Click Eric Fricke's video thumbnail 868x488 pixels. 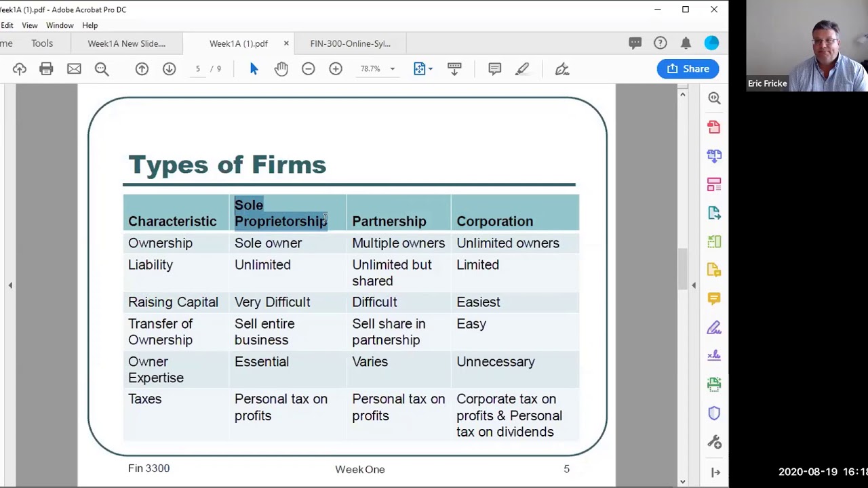click(807, 46)
